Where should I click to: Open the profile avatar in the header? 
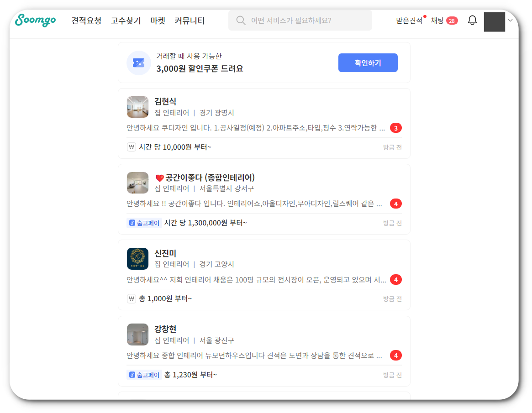(495, 22)
